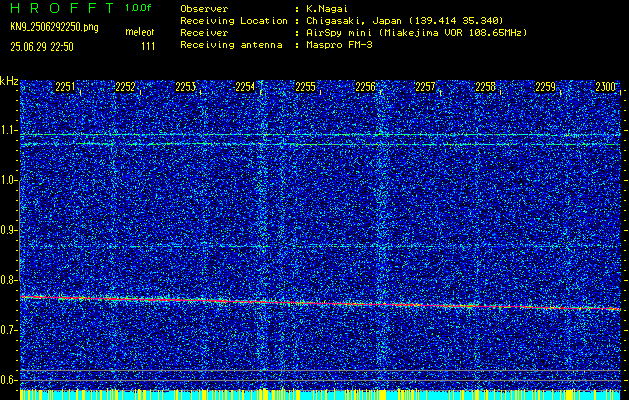This screenshot has height=400, width=629.
Task: Click the red carrier signal line
Action: click(320, 303)
